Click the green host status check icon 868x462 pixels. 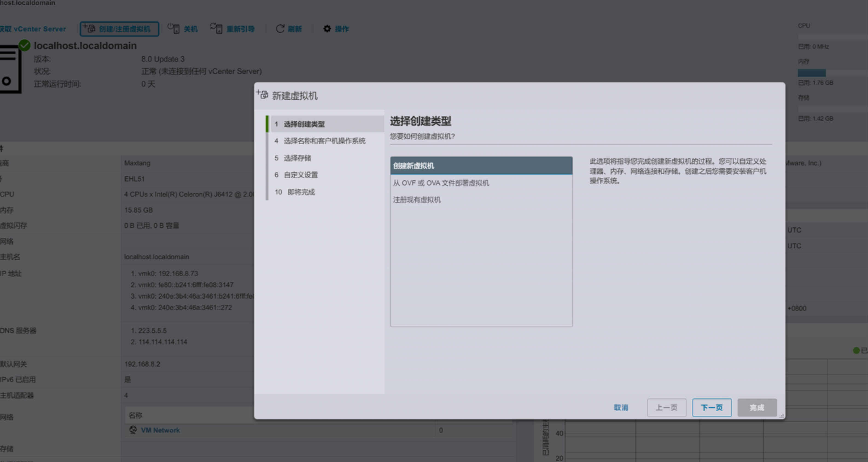[x=25, y=45]
